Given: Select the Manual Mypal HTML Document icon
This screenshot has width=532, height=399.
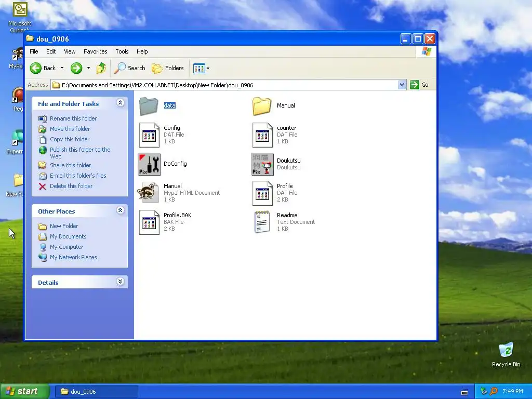Looking at the screenshot, I should pyautogui.click(x=148, y=193).
